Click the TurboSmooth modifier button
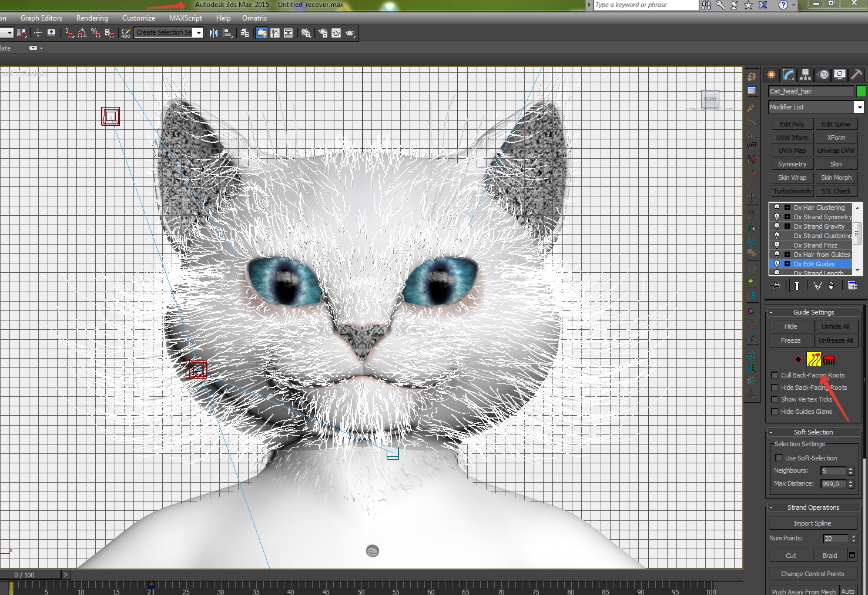 point(792,191)
